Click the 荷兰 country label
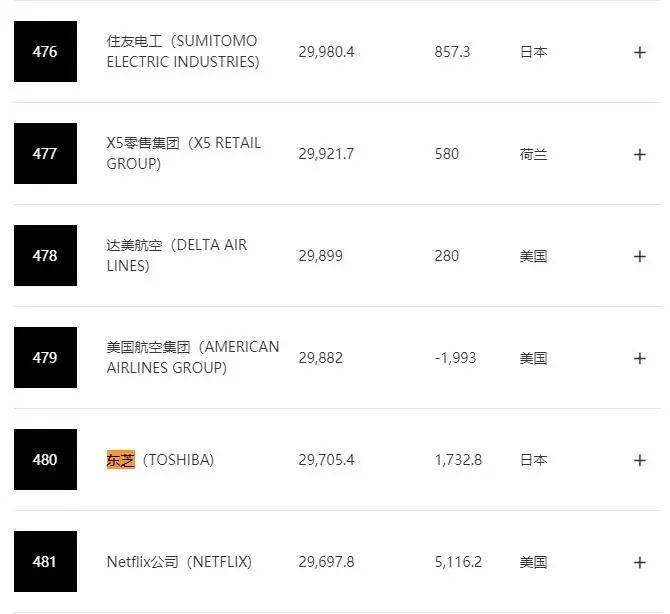The image size is (670, 614). pos(533,154)
